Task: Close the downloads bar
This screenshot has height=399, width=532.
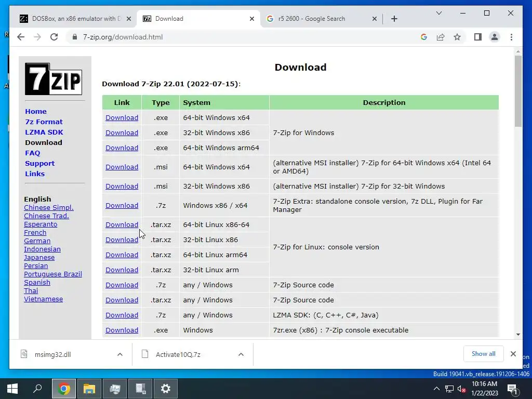Action: [x=513, y=354]
